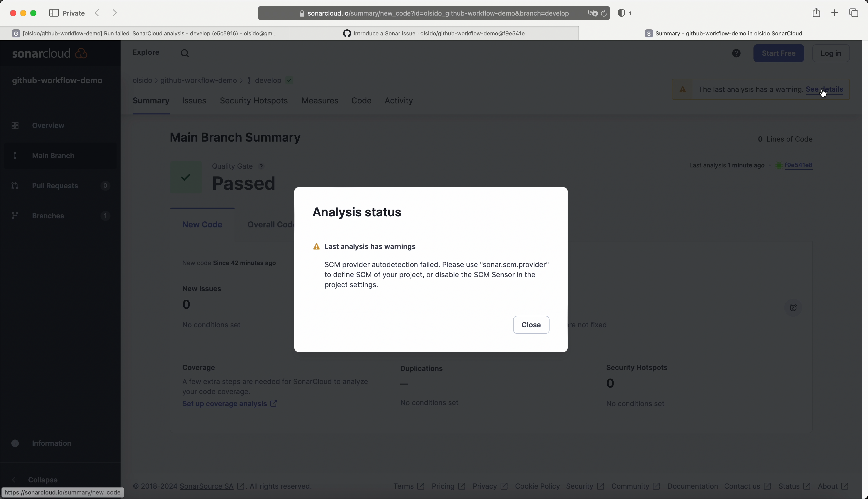Toggle the Safari sidebar icon

pos(54,13)
